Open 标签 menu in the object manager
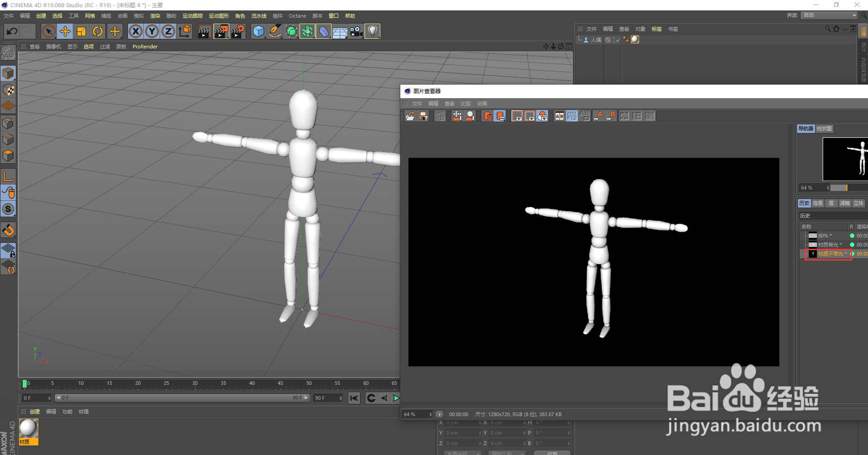The width and height of the screenshot is (868, 455). [x=657, y=29]
